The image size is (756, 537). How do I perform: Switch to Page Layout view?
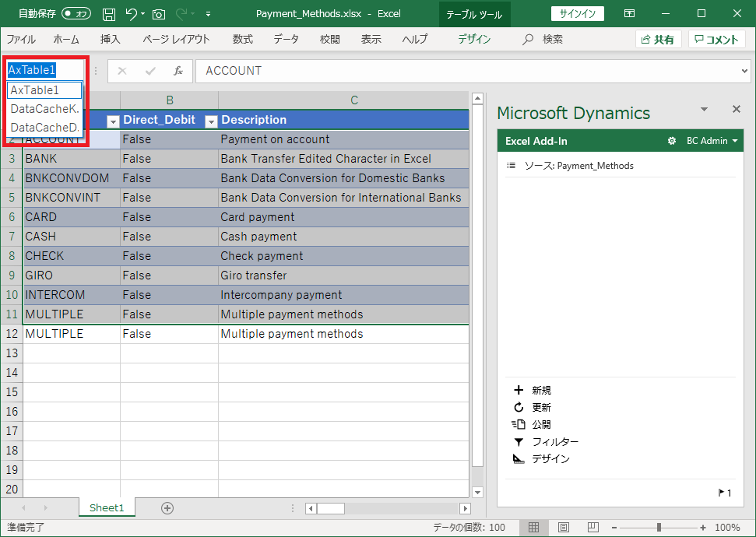pyautogui.click(x=563, y=528)
